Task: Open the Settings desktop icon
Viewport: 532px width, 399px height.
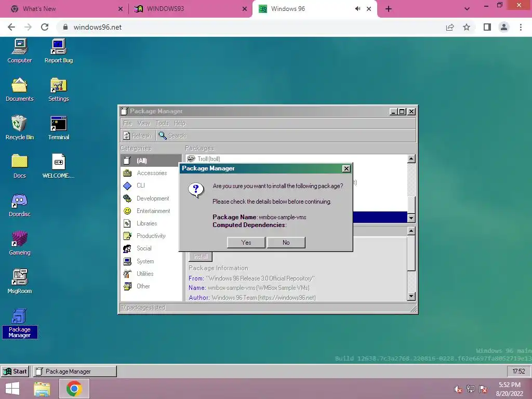Action: coord(58,89)
